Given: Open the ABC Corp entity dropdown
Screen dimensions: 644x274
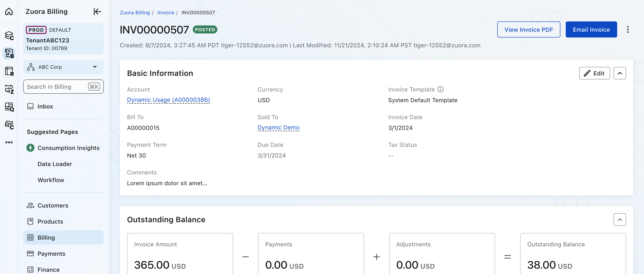Looking at the screenshot, I should point(63,67).
